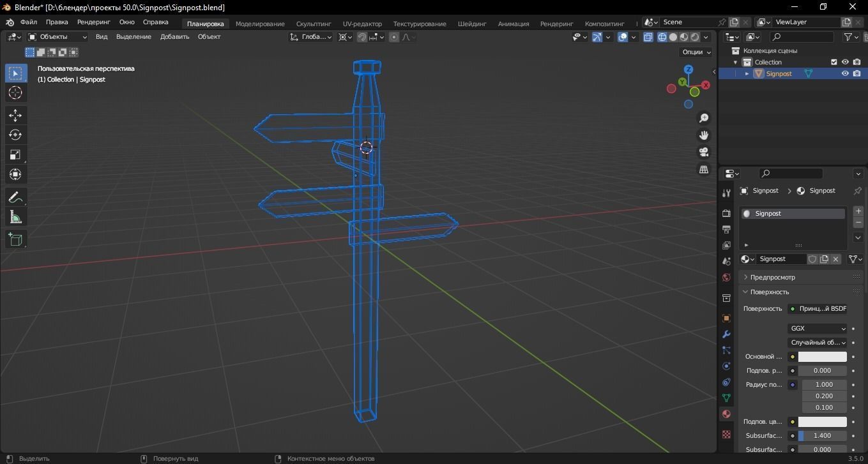This screenshot has width=868, height=464.
Task: Add a new material slot
Action: coord(858,211)
